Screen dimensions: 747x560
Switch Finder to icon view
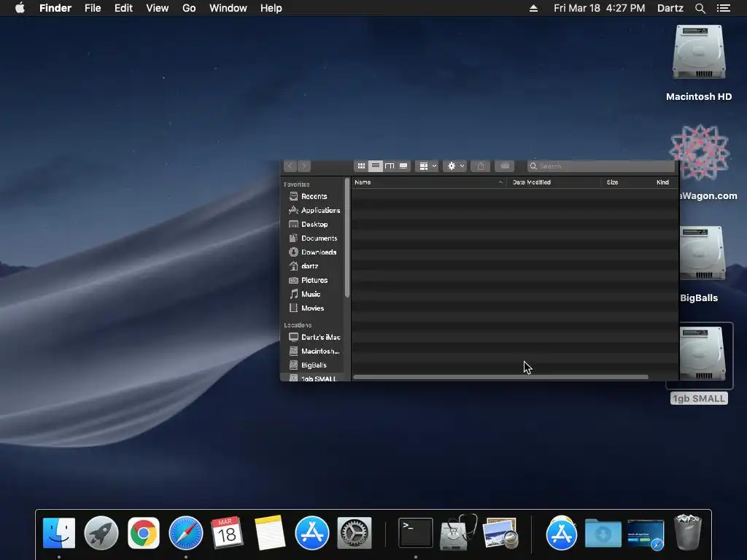361,166
